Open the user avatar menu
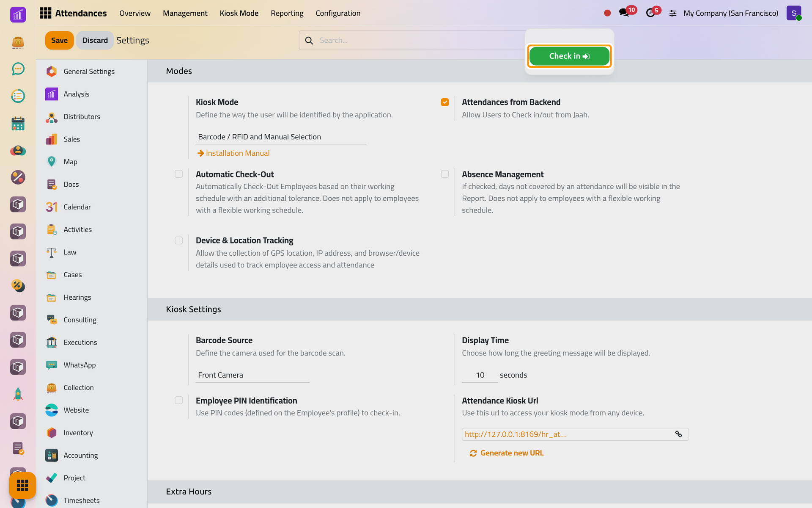The height and width of the screenshot is (508, 812). (794, 13)
